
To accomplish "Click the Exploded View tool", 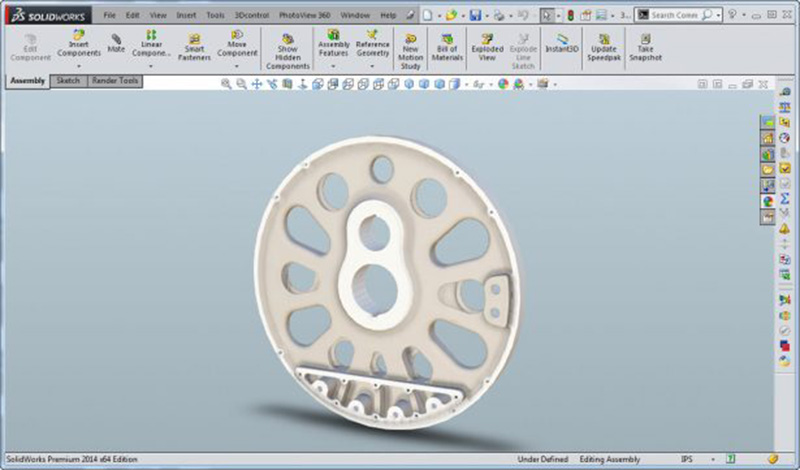I will (x=487, y=47).
